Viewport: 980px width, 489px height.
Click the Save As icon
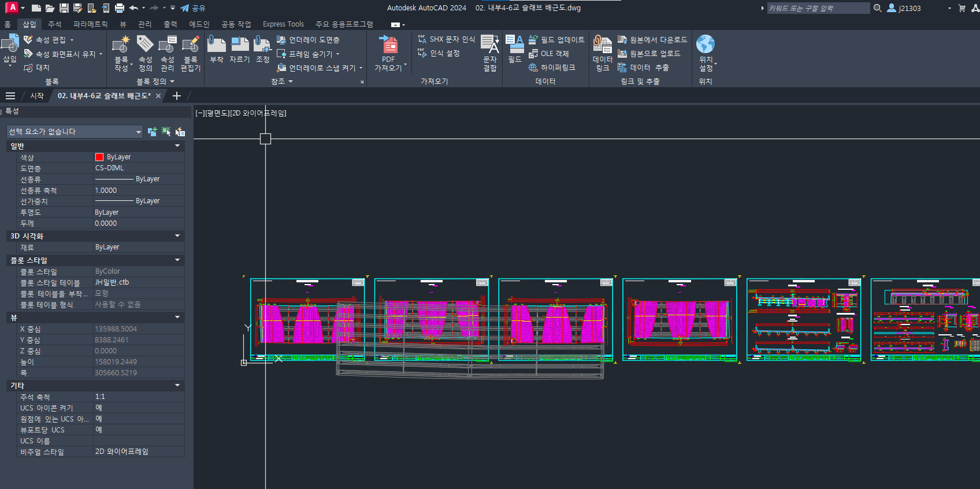[x=78, y=8]
